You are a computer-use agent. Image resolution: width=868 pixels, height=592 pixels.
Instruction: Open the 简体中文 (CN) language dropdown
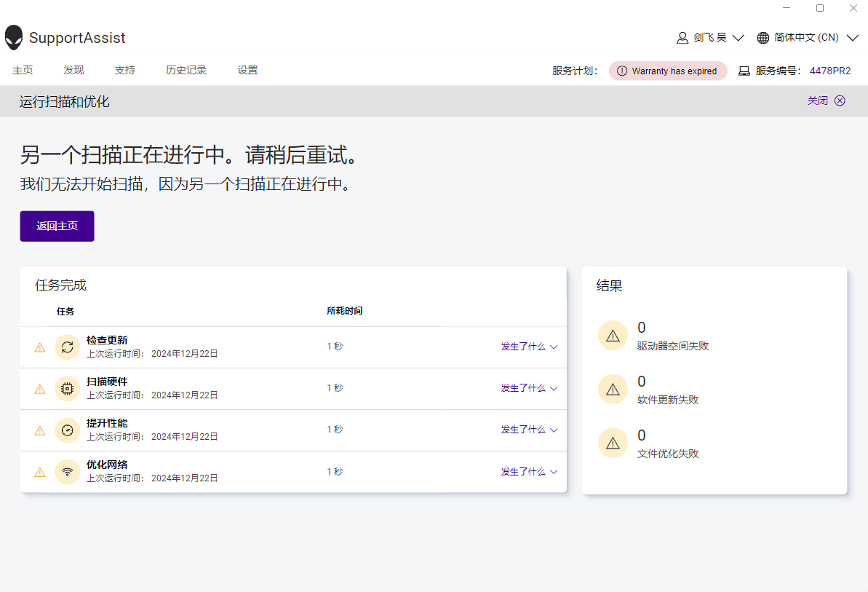point(808,37)
